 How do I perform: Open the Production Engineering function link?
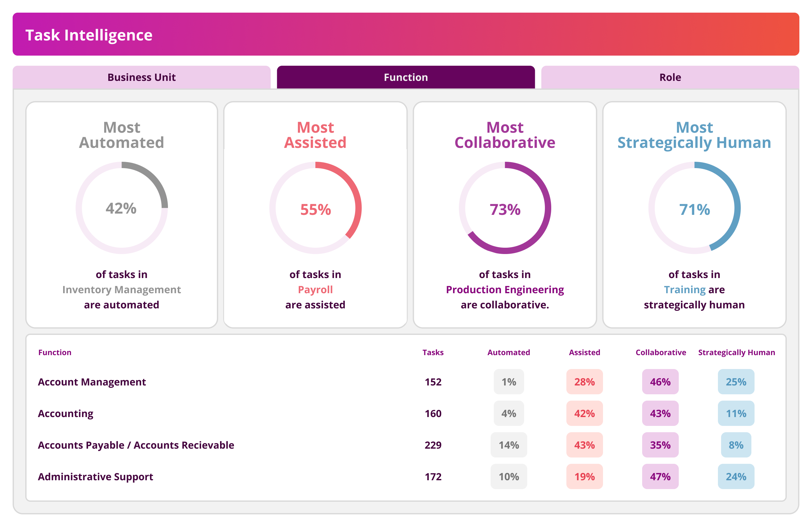point(505,290)
